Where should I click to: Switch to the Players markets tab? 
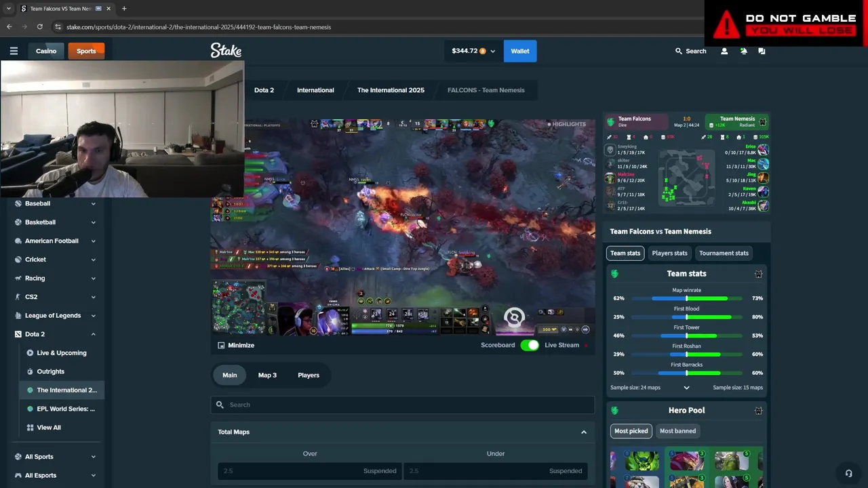point(309,375)
